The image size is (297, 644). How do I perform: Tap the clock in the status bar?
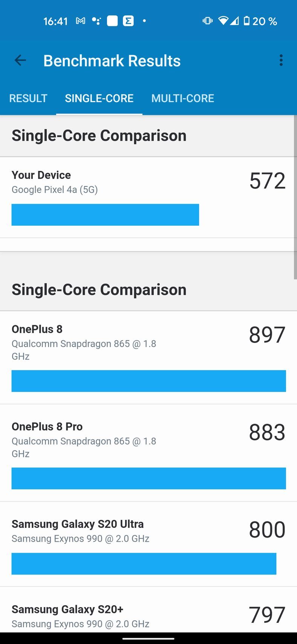click(x=55, y=21)
